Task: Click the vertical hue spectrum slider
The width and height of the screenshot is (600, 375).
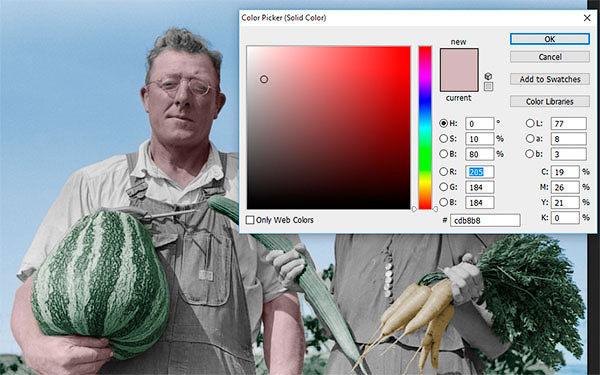Action: coord(425,127)
